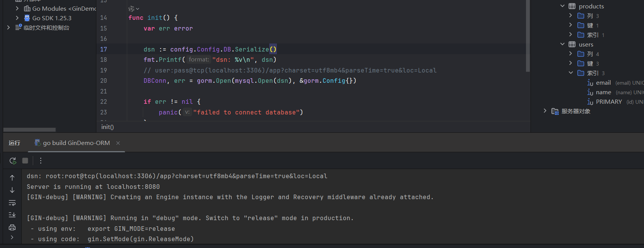Expand the Go SDK 1.25.3 node

tap(17, 18)
